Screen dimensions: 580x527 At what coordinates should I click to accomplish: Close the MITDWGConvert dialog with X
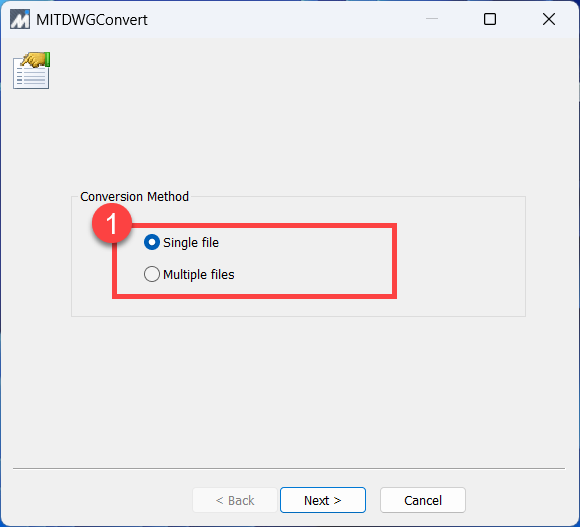(x=549, y=19)
